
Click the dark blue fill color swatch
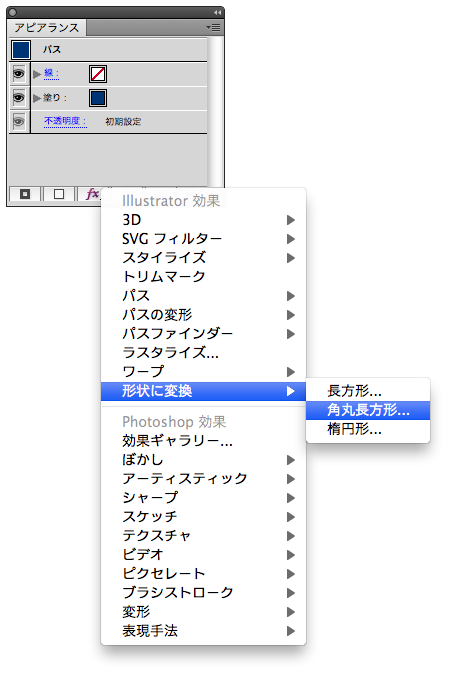tap(98, 98)
